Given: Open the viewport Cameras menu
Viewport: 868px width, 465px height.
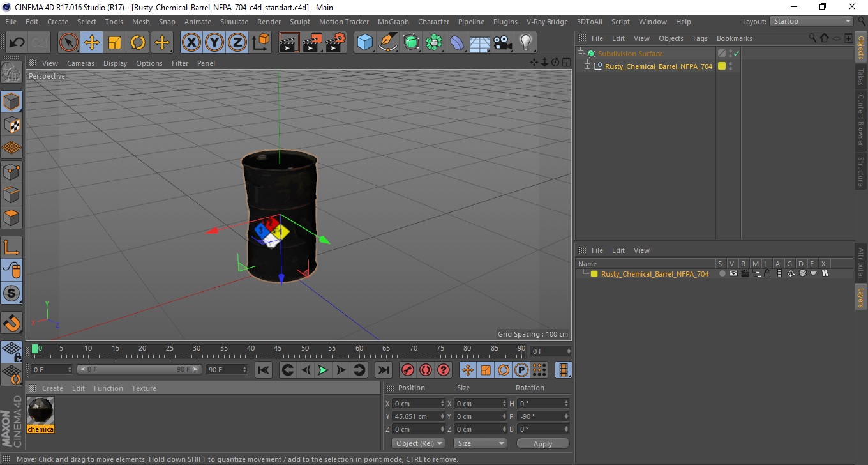Looking at the screenshot, I should pos(80,63).
